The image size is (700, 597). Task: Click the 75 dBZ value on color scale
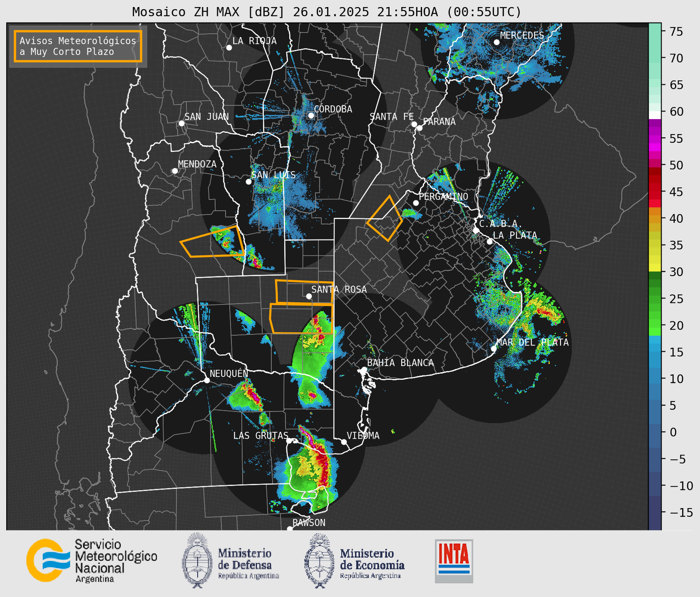point(676,32)
